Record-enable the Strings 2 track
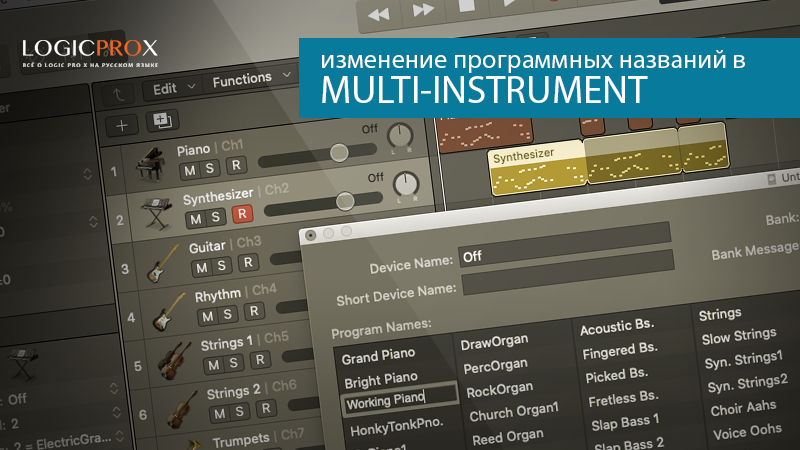This screenshot has height=450, width=800. (x=266, y=408)
